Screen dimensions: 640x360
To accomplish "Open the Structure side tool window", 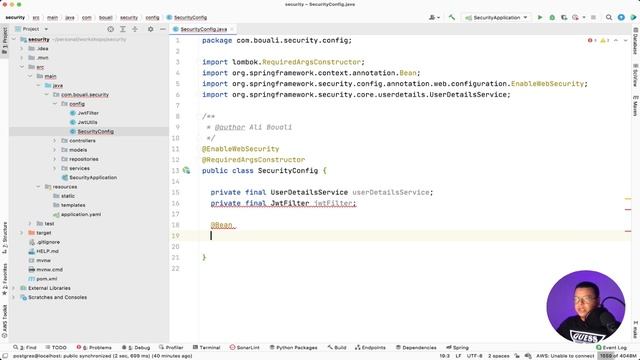I will (x=4, y=238).
